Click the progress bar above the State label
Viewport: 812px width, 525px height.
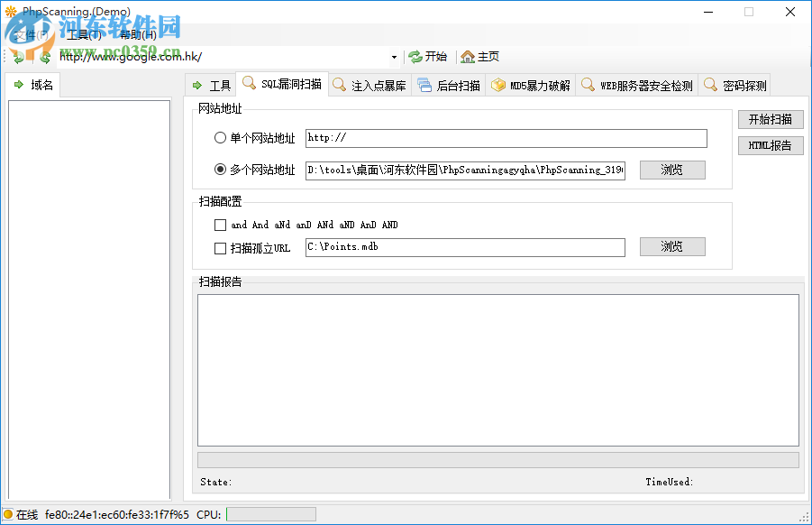coord(498,459)
